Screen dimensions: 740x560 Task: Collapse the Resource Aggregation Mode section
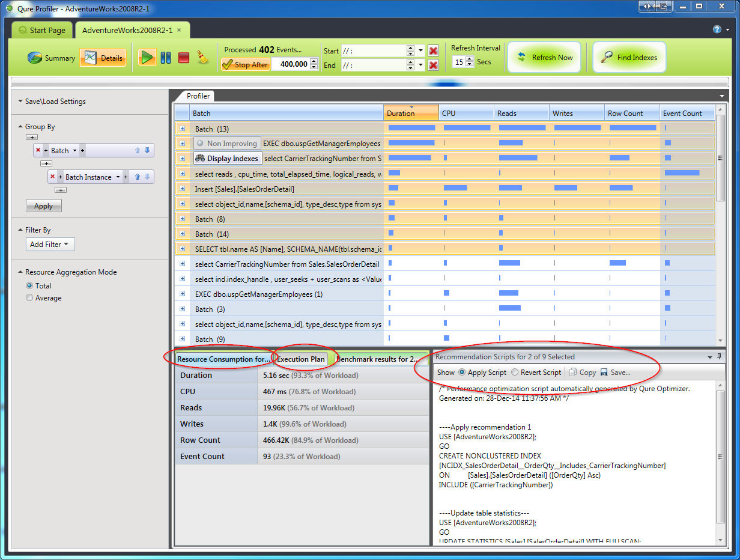click(20, 272)
